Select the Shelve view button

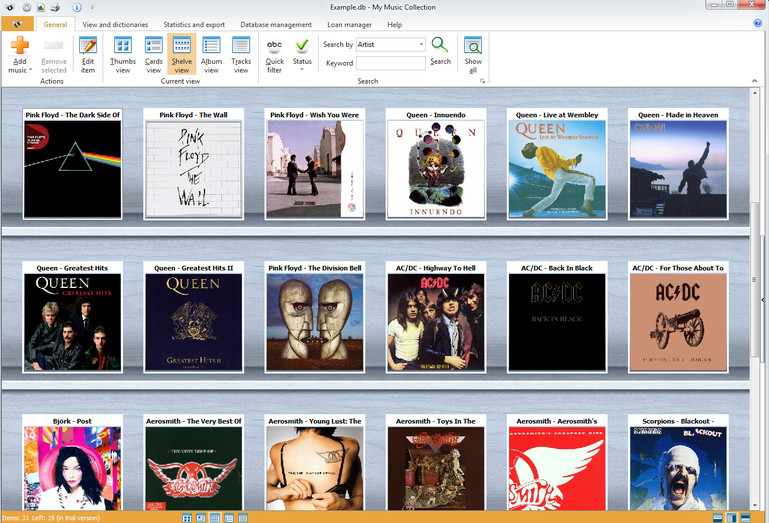coord(181,54)
